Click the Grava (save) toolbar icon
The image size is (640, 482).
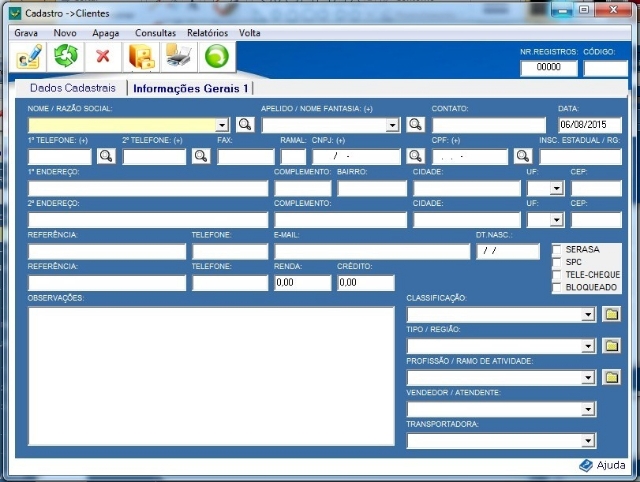click(x=29, y=57)
